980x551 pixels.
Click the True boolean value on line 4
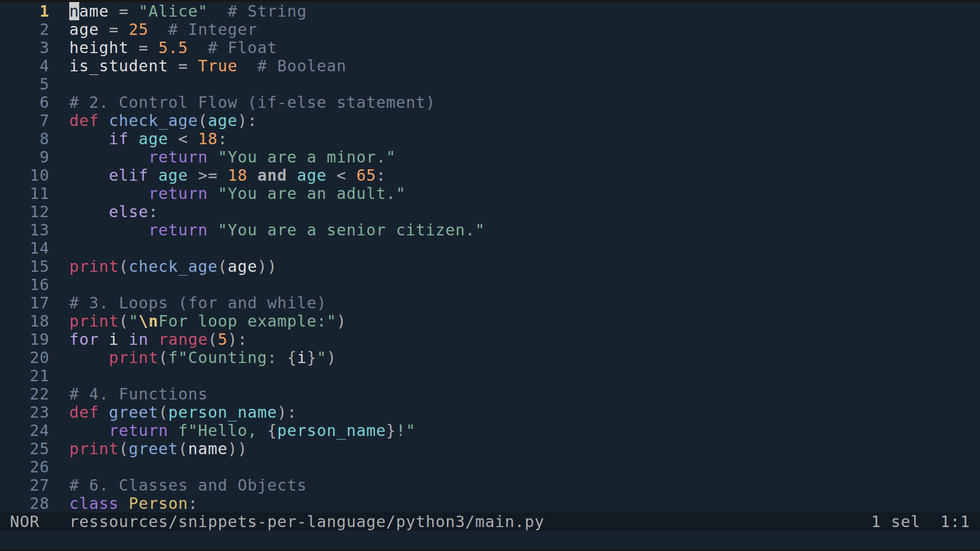coord(217,66)
